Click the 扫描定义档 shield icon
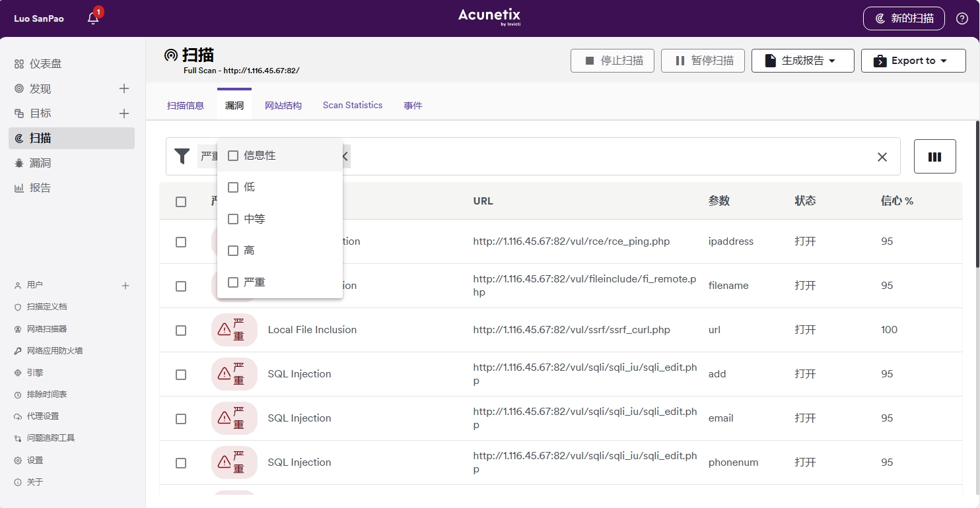 pyautogui.click(x=18, y=307)
